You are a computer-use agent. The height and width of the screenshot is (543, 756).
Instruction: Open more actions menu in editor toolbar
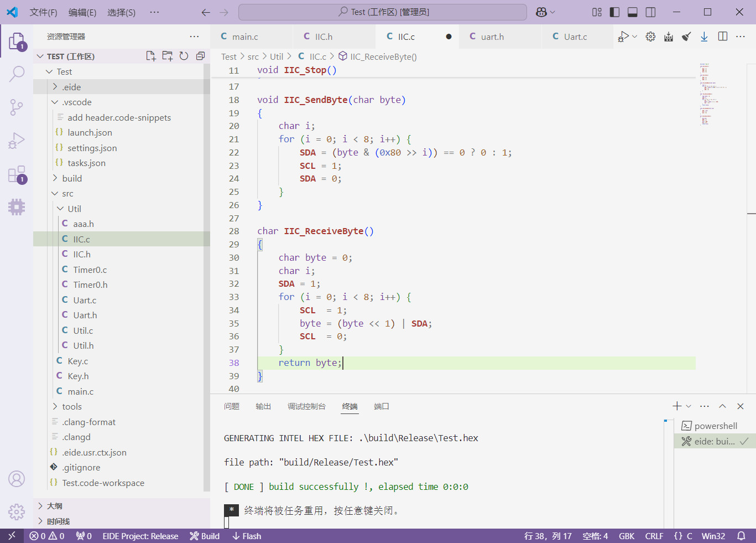[741, 37]
